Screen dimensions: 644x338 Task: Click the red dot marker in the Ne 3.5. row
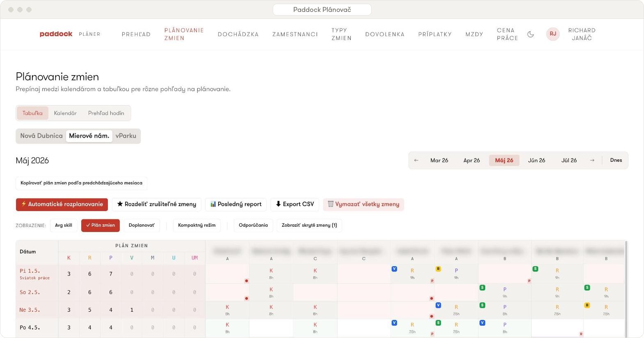coord(432,316)
